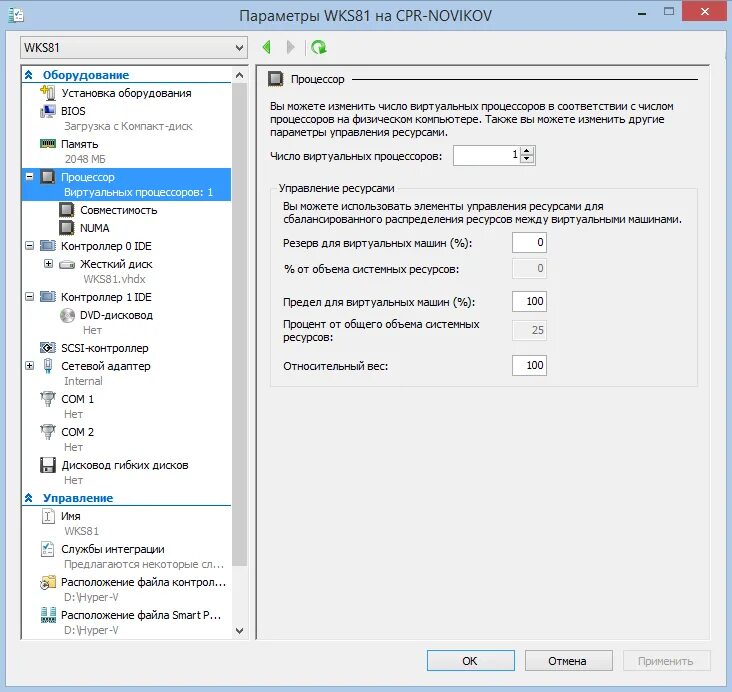This screenshot has width=732, height=692.
Task: Expand the Сетевой адаптер node
Action: point(29,366)
